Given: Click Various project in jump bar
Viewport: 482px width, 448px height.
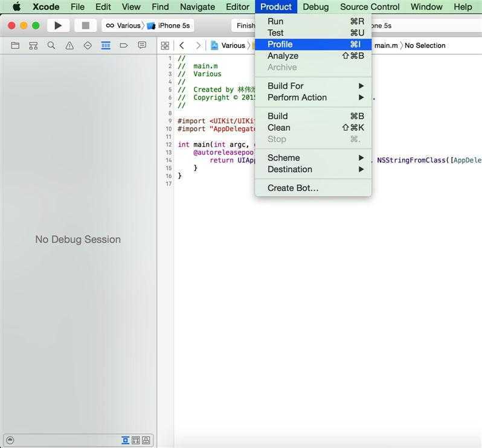Looking at the screenshot, I should click(x=228, y=46).
